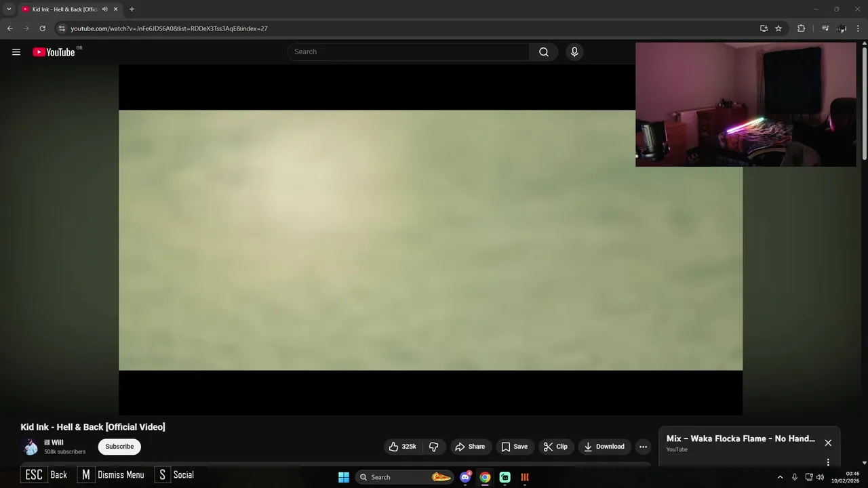Reload the page in Chrome
The width and height of the screenshot is (868, 488).
pyautogui.click(x=42, y=28)
